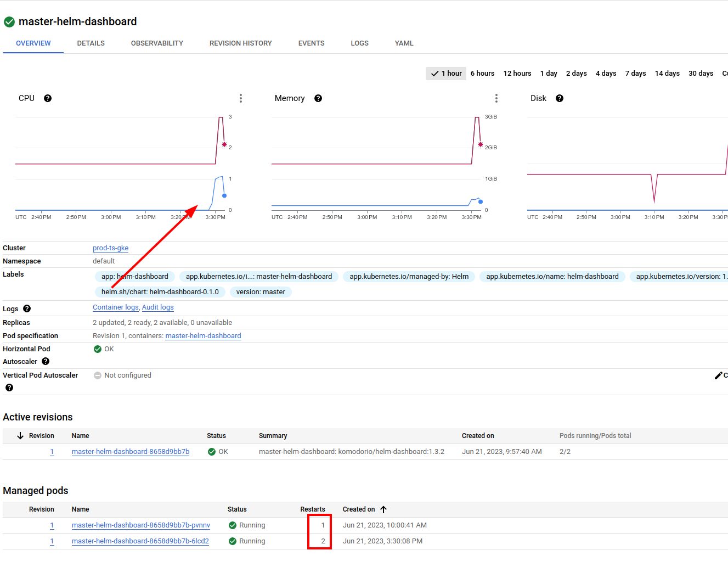Select the 6 hours time range
Viewport: 728px width, 578px height.
coord(482,73)
